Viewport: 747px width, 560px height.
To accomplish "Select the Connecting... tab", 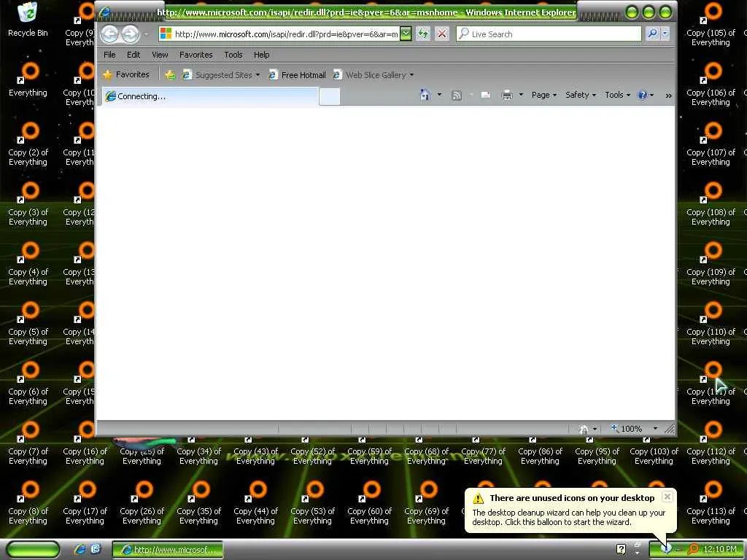I will [210, 96].
